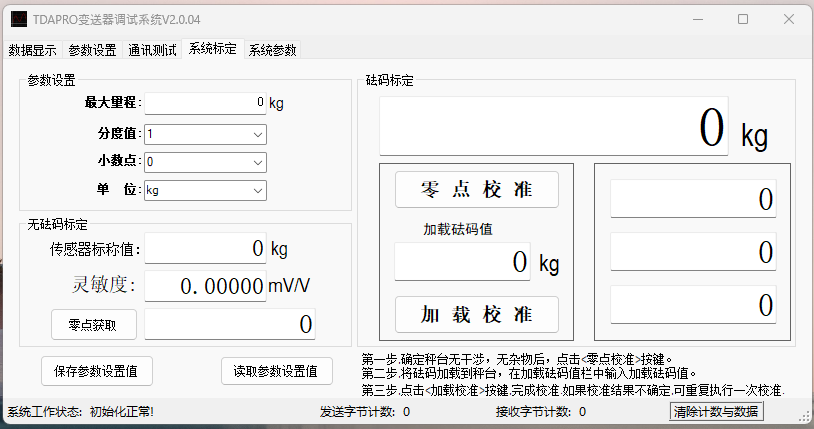The height and width of the screenshot is (429, 814).
Task: Click 保存参数设置值 button
Action: pos(97,371)
